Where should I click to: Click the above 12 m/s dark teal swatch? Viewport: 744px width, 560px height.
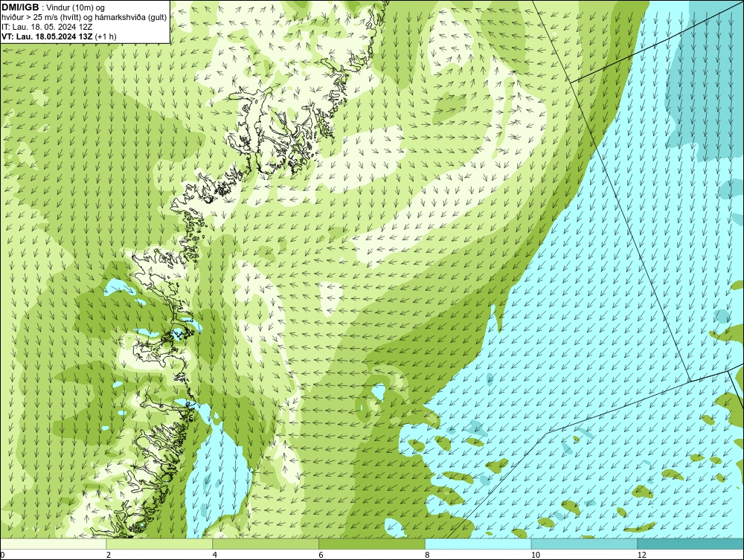click(x=691, y=544)
